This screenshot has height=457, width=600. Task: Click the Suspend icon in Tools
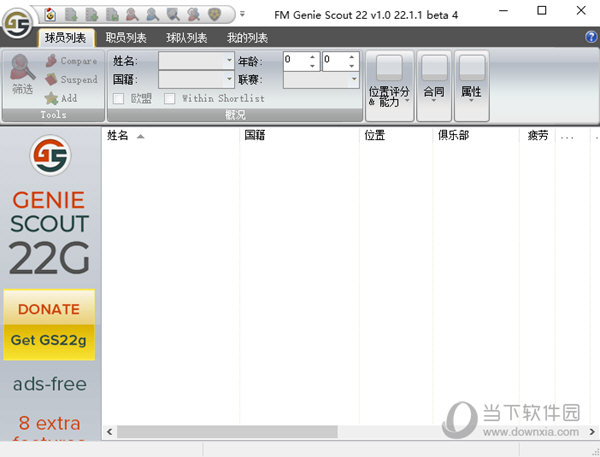[51, 79]
